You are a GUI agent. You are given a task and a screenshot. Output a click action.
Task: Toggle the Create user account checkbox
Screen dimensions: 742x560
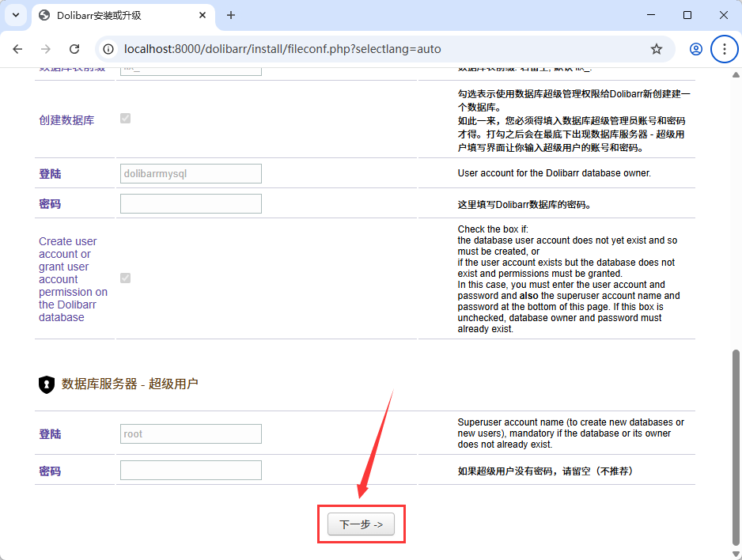(x=126, y=278)
